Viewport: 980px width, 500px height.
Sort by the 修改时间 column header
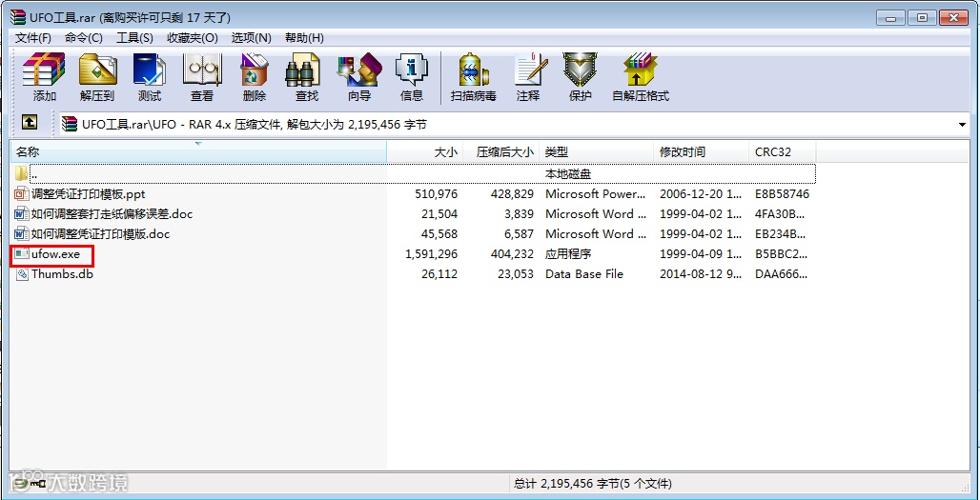(702, 151)
